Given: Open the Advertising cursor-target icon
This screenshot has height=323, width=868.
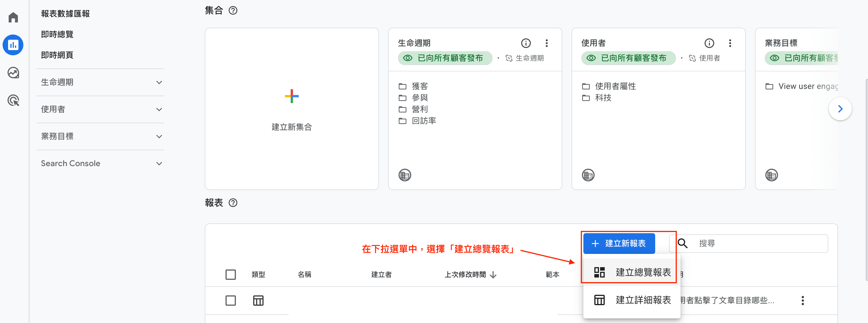Looking at the screenshot, I should [x=13, y=100].
